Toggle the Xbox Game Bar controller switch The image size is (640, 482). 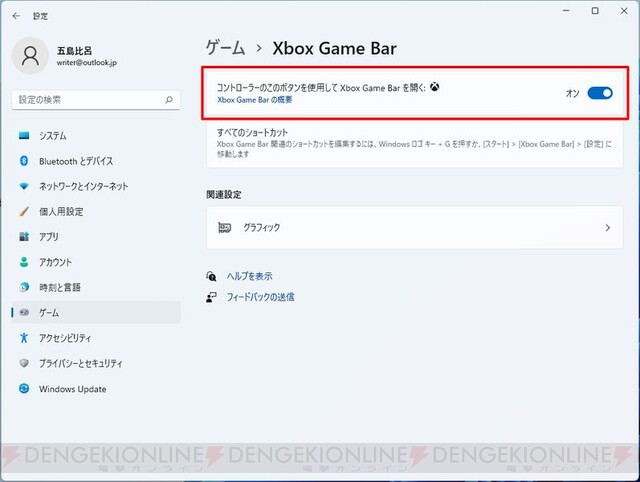click(x=600, y=93)
